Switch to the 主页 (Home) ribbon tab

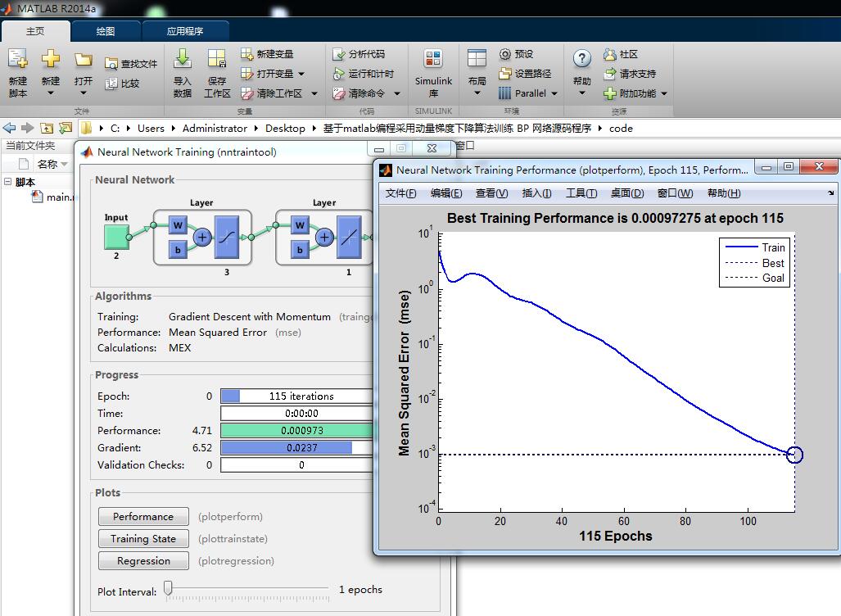[x=35, y=31]
